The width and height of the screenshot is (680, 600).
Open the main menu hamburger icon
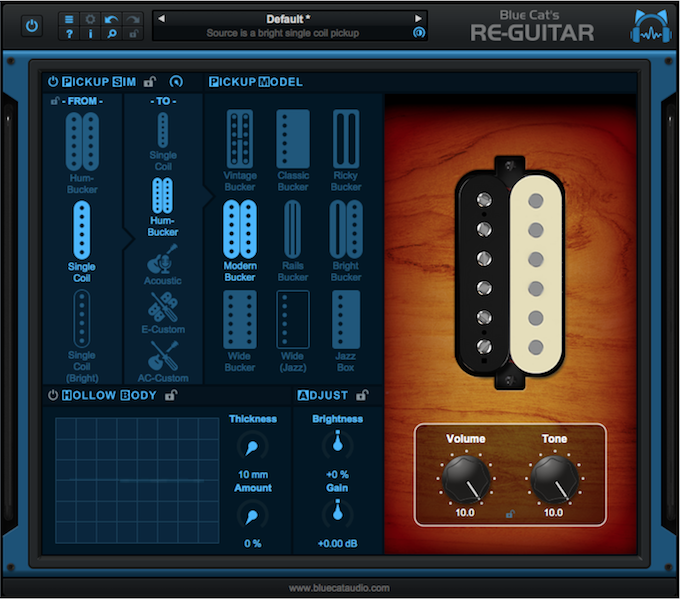[69, 19]
